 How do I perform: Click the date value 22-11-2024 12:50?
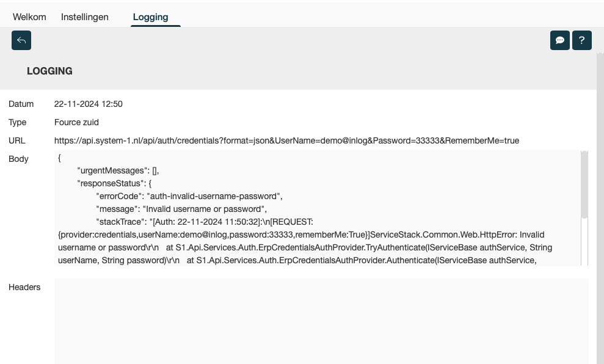89,104
